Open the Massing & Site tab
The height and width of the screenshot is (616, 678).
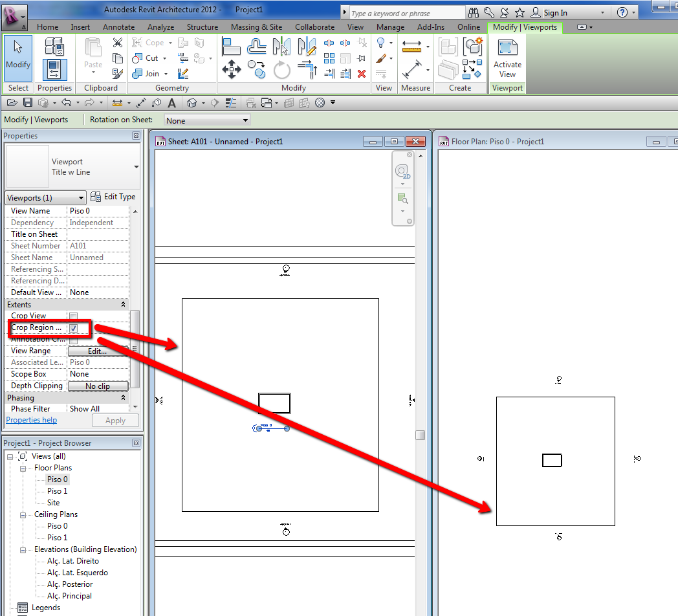click(x=256, y=27)
